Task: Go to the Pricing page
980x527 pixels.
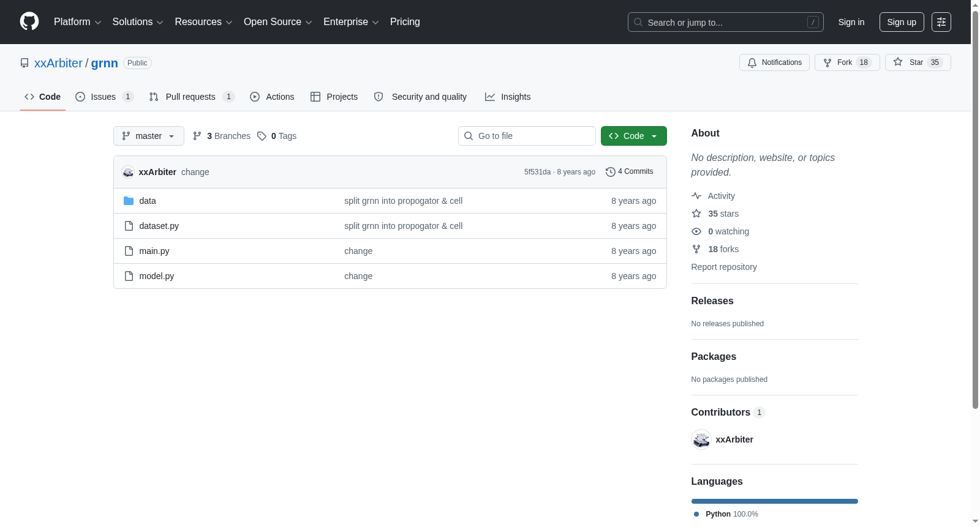Action: click(405, 22)
